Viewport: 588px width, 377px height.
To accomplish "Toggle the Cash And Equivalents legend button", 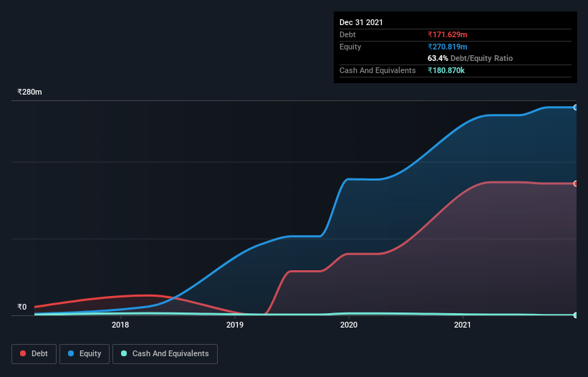I will (x=165, y=354).
